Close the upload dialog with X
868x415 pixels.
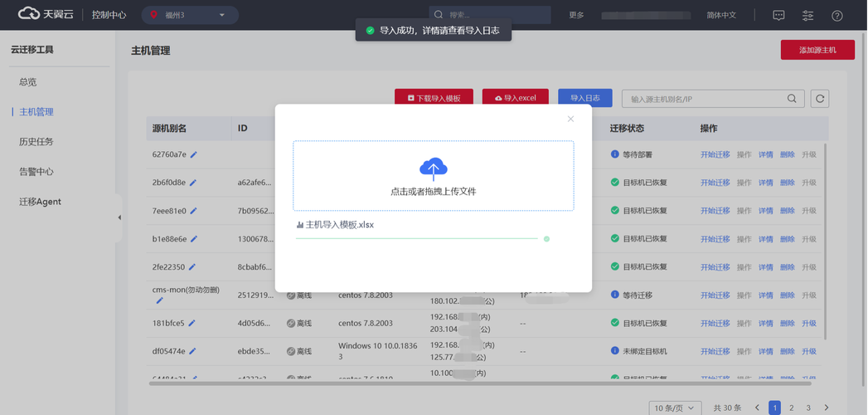tap(570, 119)
